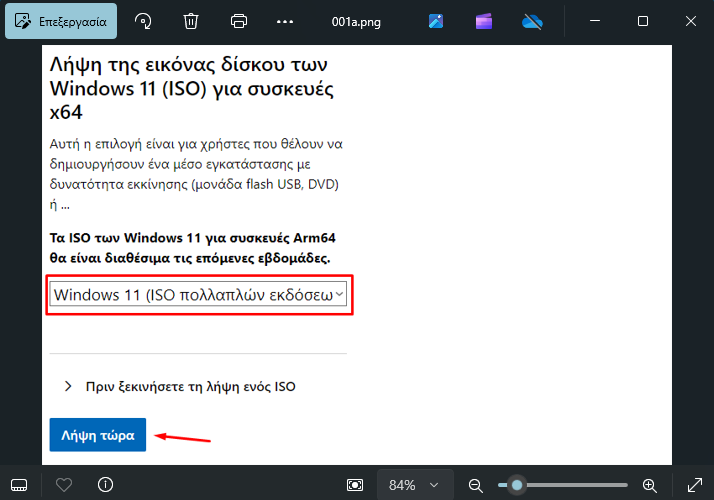Mark the image as favorite with heart icon

coord(64,485)
